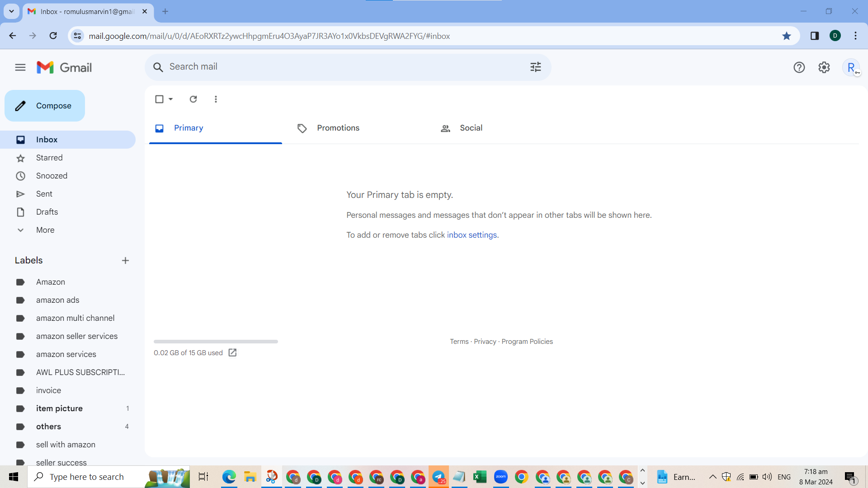Open Excel from the taskbar
This screenshot has width=868, height=488.
click(480, 477)
